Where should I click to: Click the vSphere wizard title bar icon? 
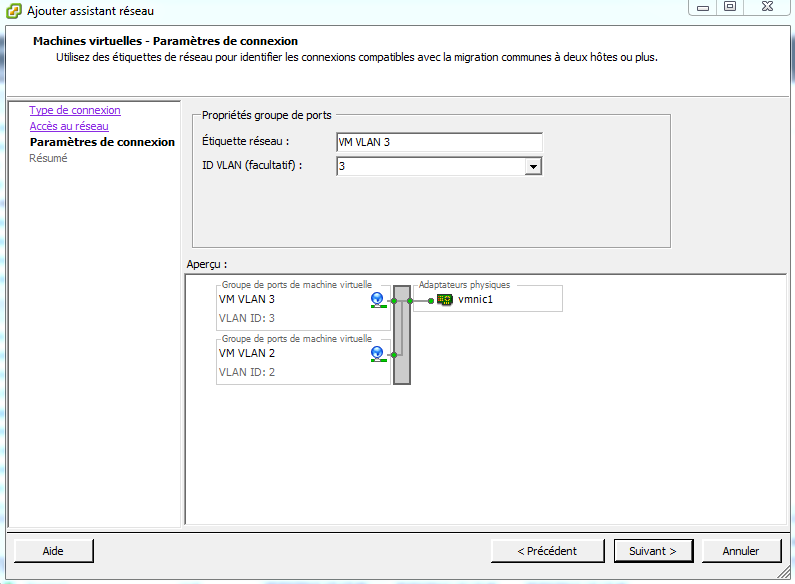14,11
